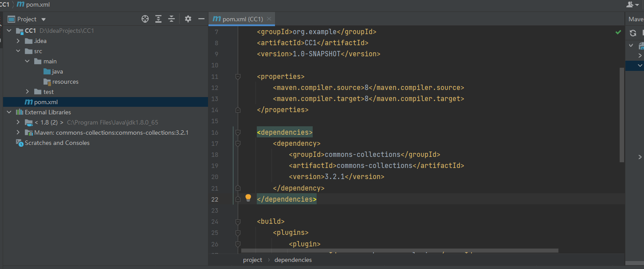
Task: Click line number 23 in gutter
Action: tap(215, 211)
